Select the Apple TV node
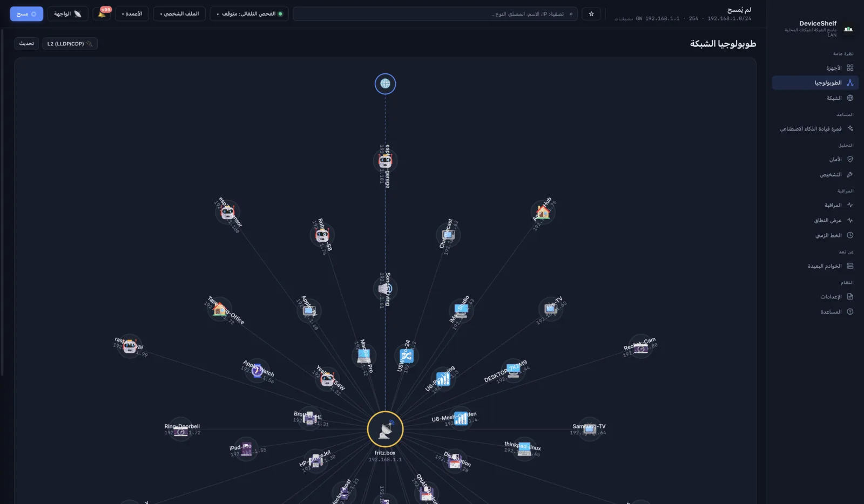Image resolution: width=864 pixels, height=504 pixels. tap(309, 310)
